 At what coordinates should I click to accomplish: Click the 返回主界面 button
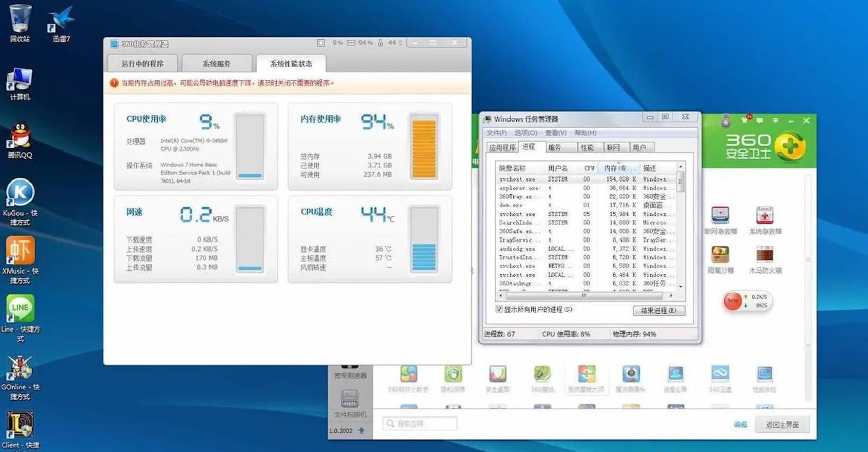(782, 425)
